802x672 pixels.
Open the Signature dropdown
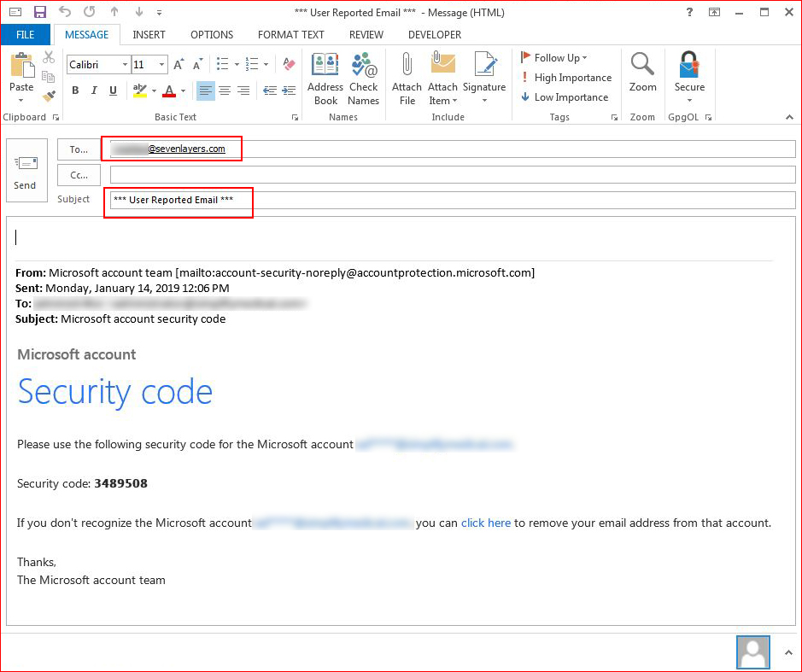tap(484, 78)
